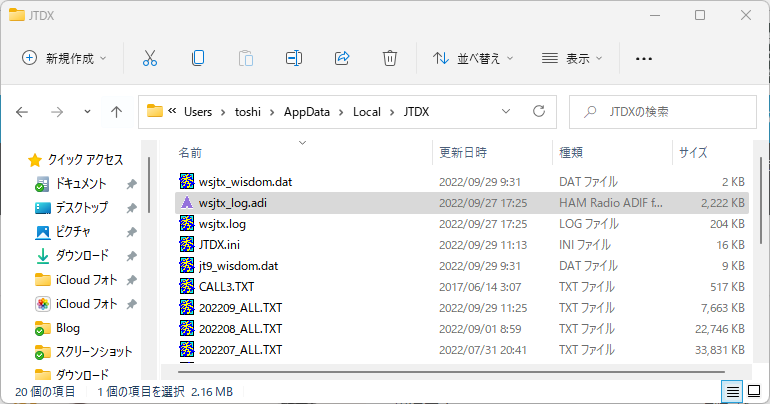Switch to details view icon in status bar
The image size is (770, 404).
(732, 392)
